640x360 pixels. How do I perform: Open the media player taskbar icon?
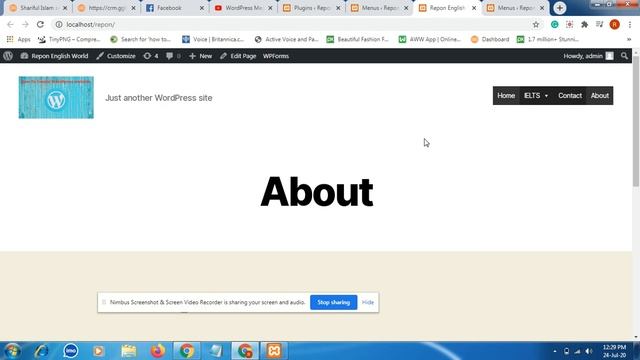click(98, 351)
